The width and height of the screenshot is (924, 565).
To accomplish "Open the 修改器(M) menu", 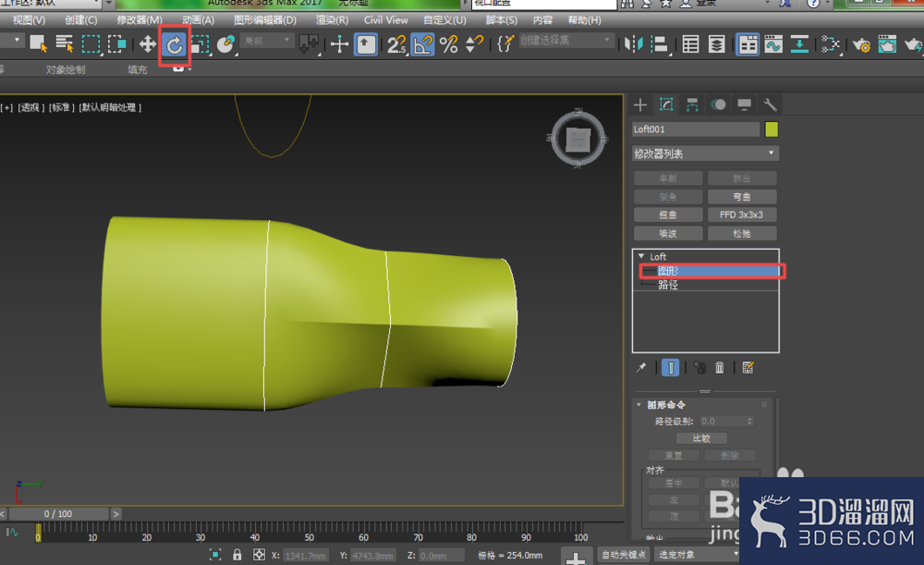I will click(x=140, y=20).
